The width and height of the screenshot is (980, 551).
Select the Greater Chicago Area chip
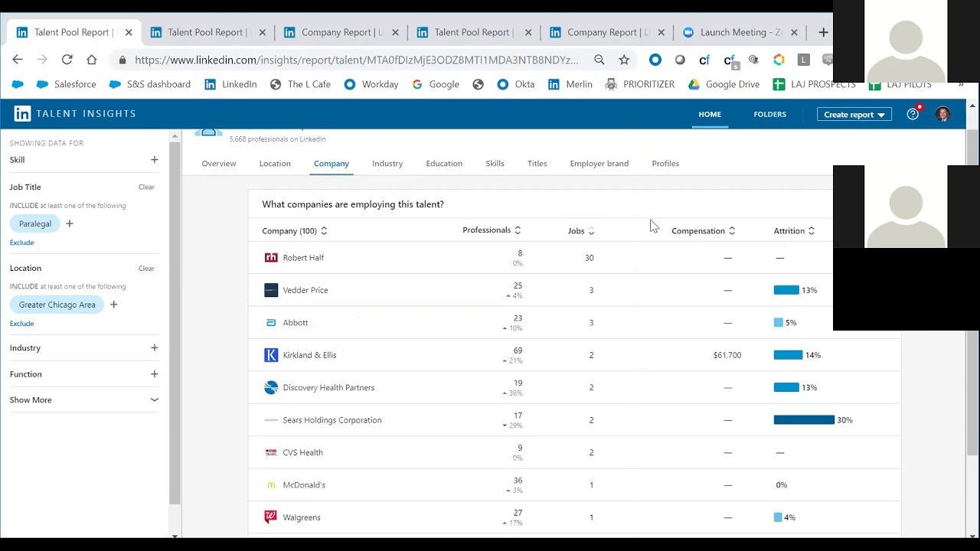pyautogui.click(x=57, y=305)
